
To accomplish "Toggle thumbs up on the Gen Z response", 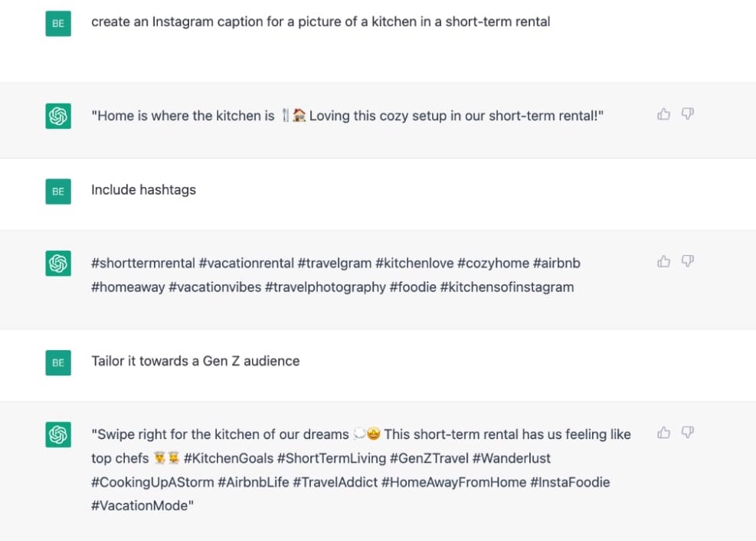I will pyautogui.click(x=663, y=432).
